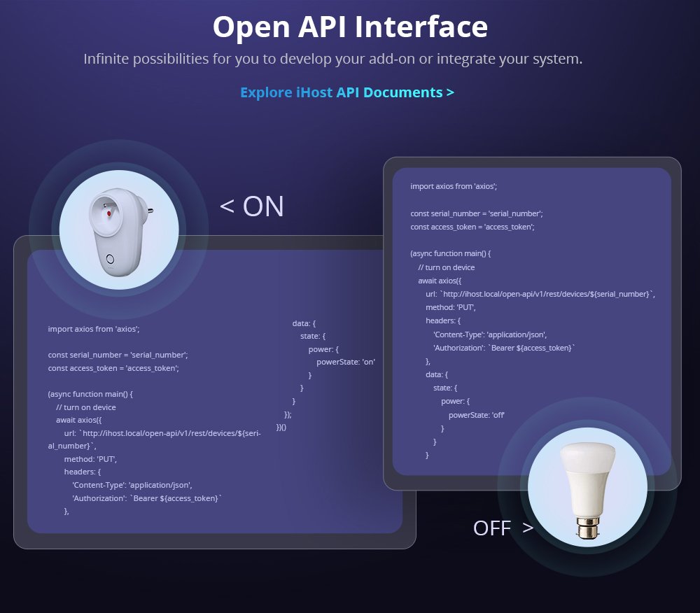Click the 'Infinite possibilities' subtitle text
This screenshot has height=613, width=700.
coord(332,59)
